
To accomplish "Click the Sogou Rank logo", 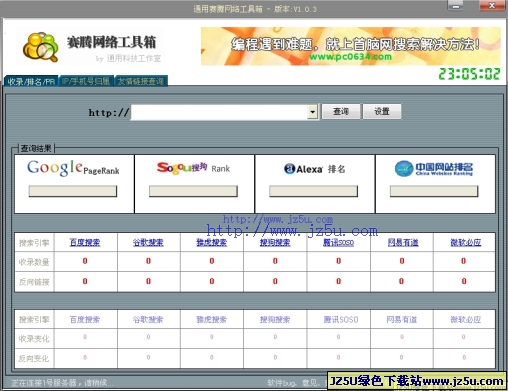I will [x=193, y=168].
